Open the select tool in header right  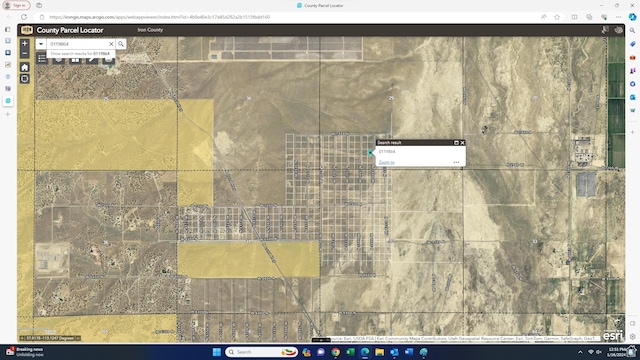click(x=605, y=30)
